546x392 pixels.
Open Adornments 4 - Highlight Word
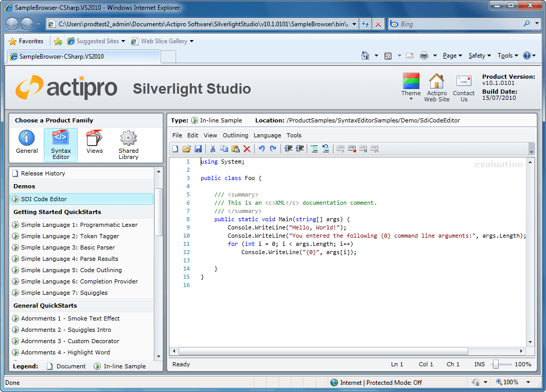(65, 353)
